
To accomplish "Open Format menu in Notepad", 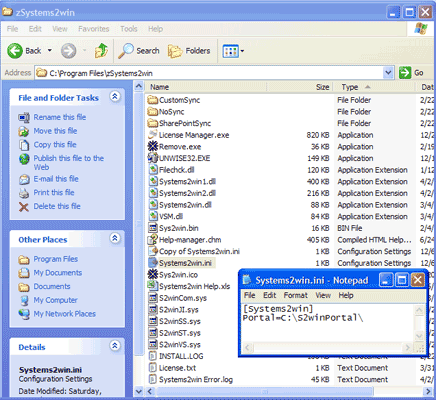I will 295,295.
